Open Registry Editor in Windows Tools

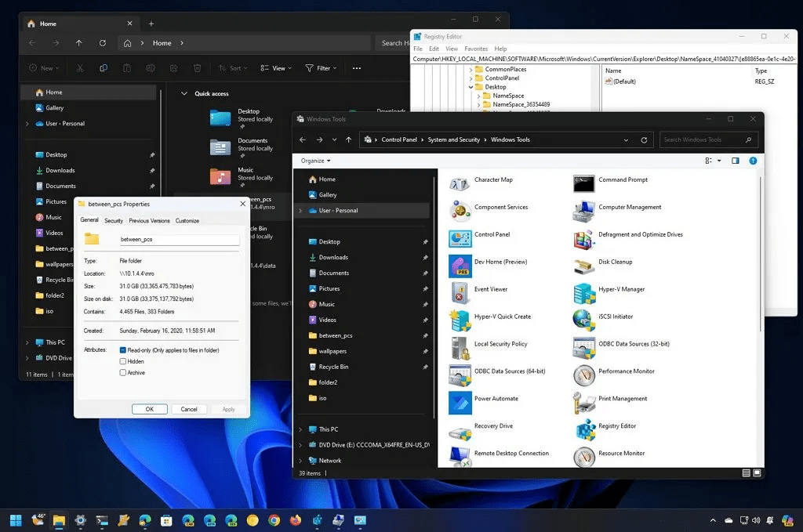pyautogui.click(x=584, y=429)
